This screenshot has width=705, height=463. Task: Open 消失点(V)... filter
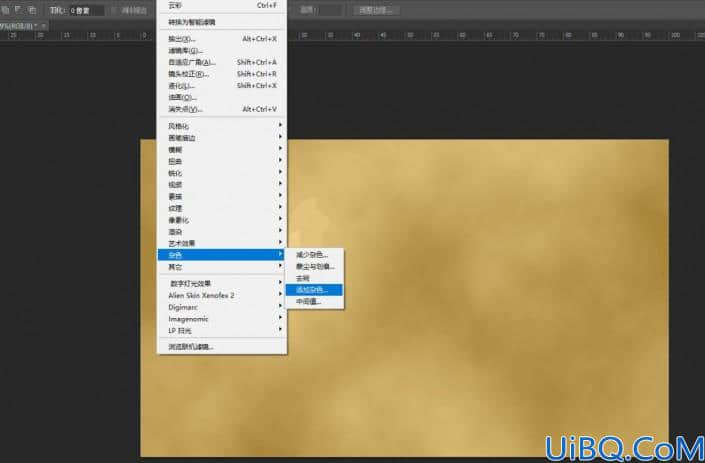(x=222, y=109)
